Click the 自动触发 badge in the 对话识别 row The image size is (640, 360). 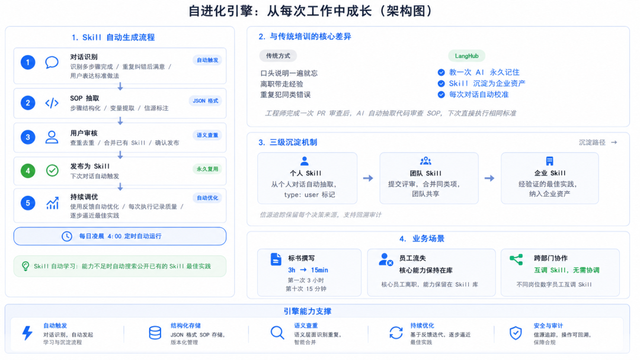click(x=207, y=60)
